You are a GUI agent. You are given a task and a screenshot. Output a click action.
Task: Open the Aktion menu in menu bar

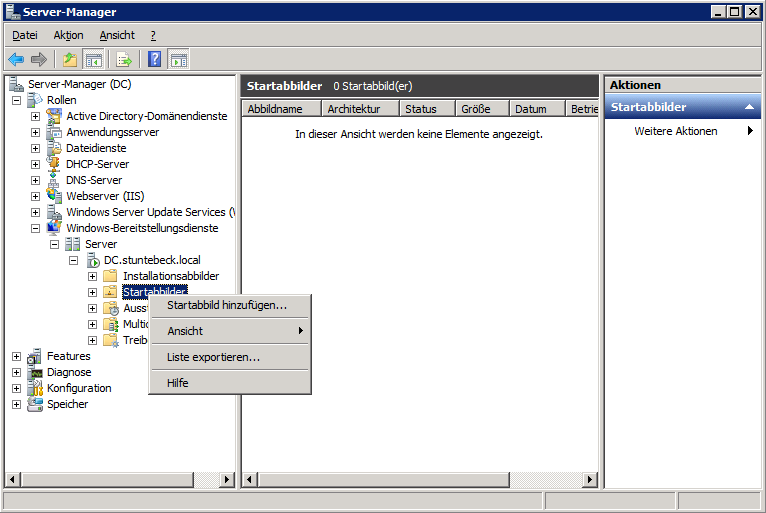point(68,35)
